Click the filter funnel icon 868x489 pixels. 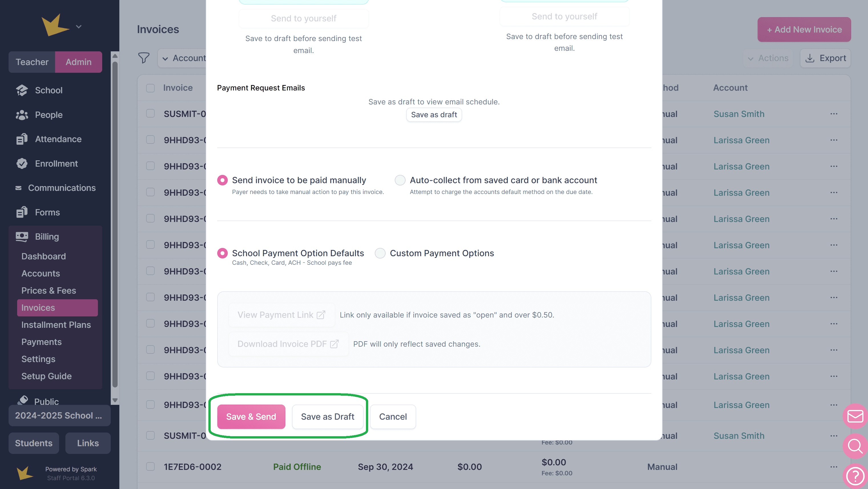pos(144,58)
